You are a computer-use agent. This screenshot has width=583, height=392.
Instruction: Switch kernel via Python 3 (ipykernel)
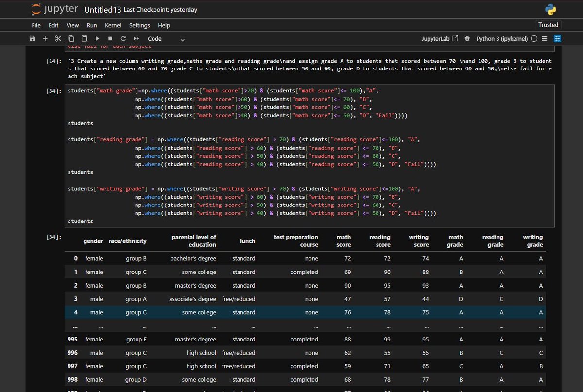pos(502,39)
